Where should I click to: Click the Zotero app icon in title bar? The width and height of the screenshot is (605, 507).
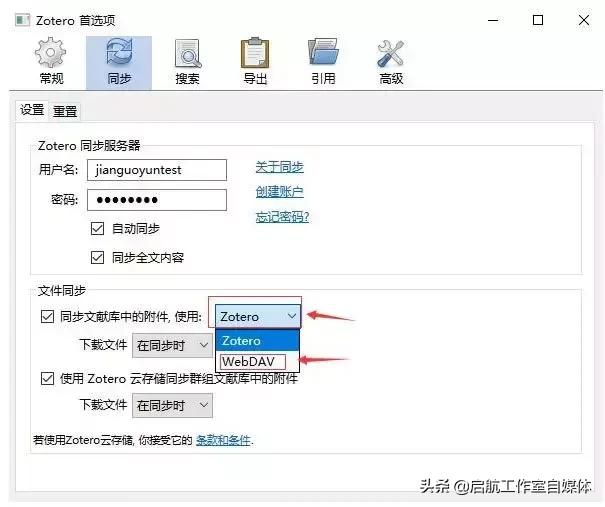[22, 20]
